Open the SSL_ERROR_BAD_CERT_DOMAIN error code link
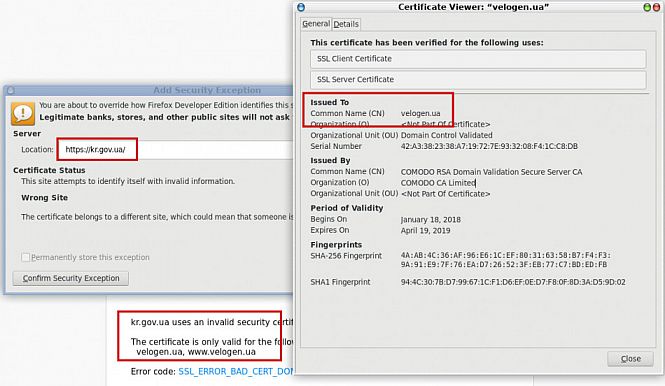Image resolution: width=665 pixels, height=386 pixels. 236,372
